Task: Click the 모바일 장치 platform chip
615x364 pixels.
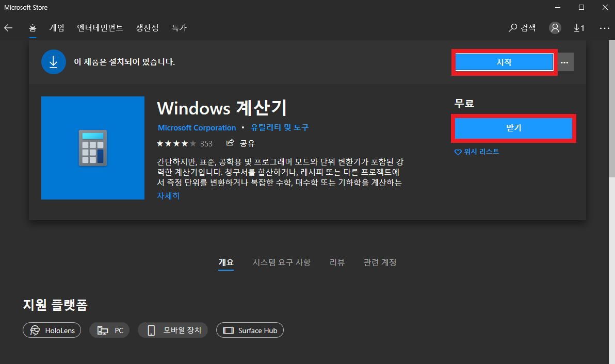Action: (x=172, y=330)
